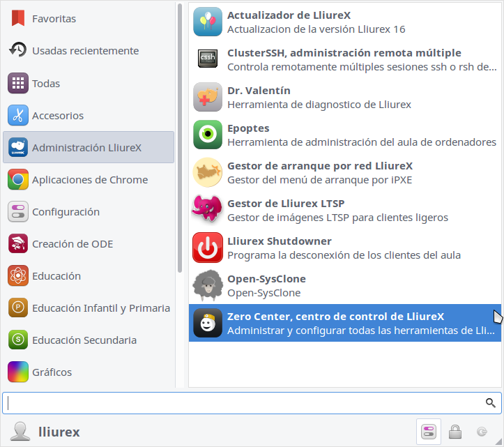Viewport: 504px width, 447px height.
Task: Launch Lliurex Shutdowner red power icon
Action: (x=208, y=248)
